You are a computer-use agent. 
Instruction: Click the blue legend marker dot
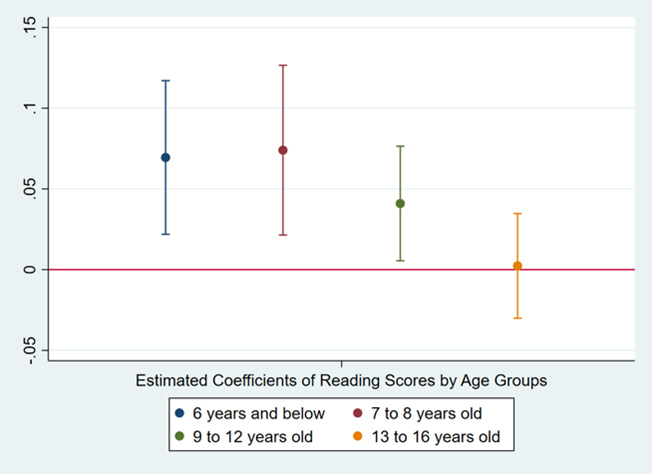(x=179, y=413)
